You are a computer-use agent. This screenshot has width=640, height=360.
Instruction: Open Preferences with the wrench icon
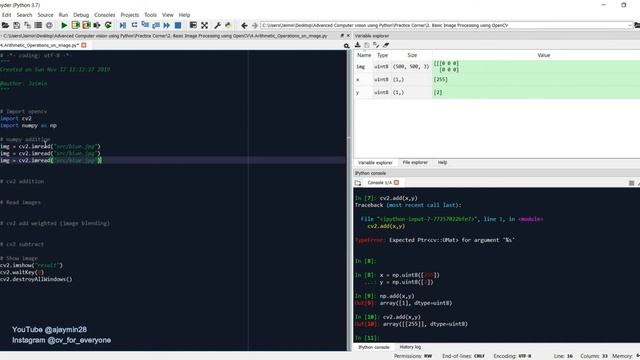(x=217, y=25)
